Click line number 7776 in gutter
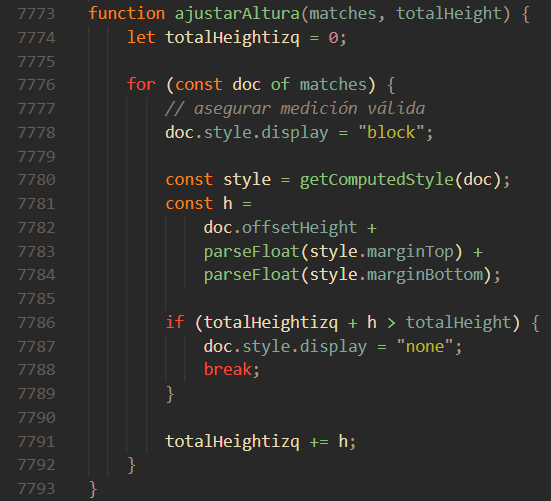The image size is (551, 501). (36, 85)
